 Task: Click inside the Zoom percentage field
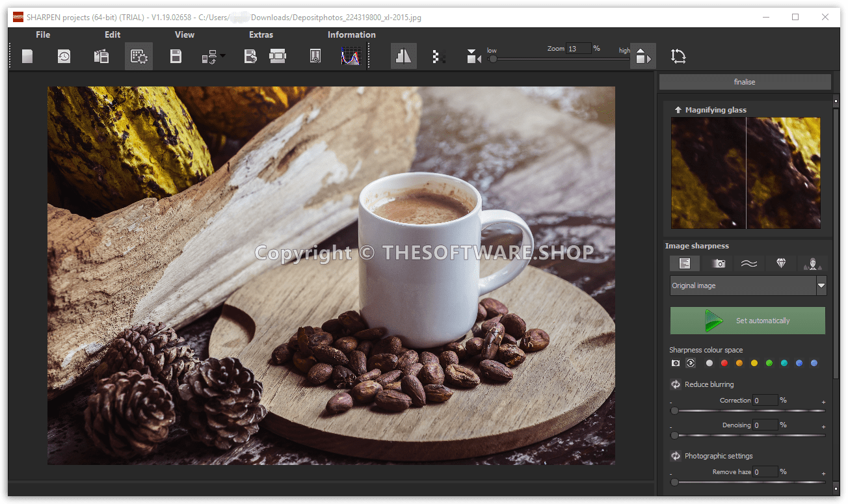[x=579, y=48]
